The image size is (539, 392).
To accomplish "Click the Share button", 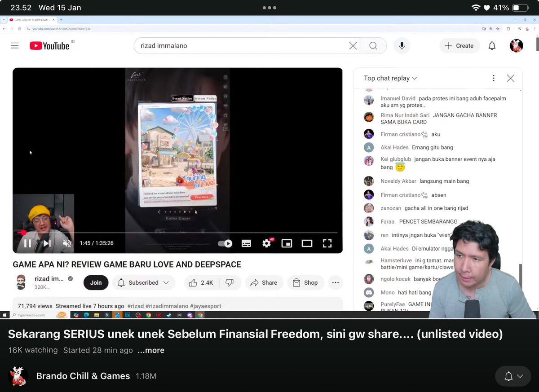I will point(264,282).
